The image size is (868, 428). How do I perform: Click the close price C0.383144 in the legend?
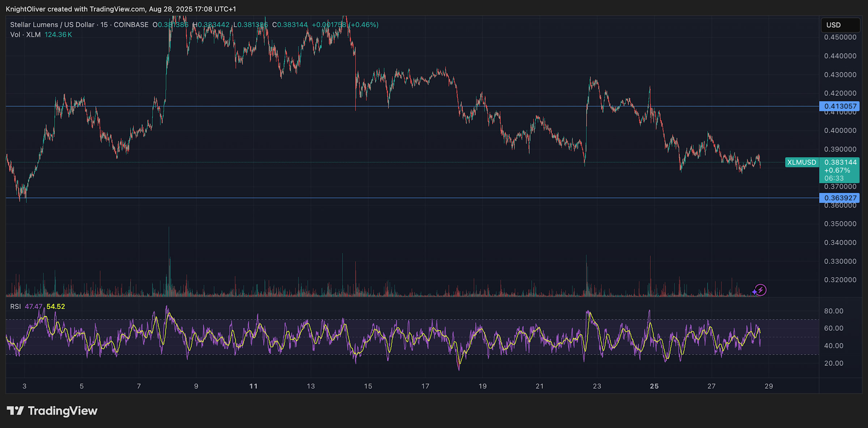click(x=291, y=25)
